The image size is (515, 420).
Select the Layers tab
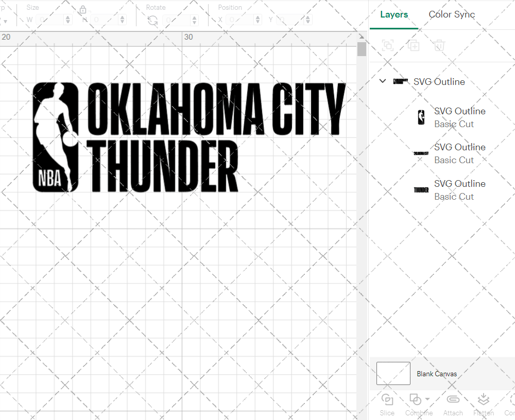coord(393,14)
